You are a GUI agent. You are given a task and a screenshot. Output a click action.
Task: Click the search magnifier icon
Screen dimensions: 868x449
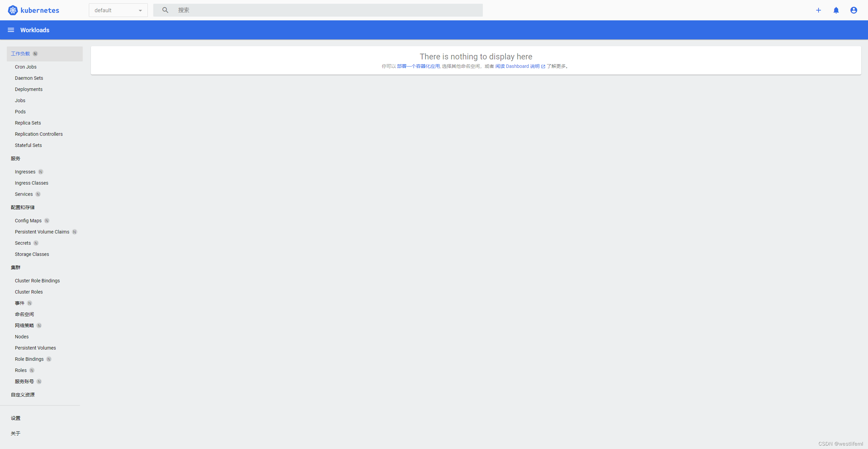165,10
